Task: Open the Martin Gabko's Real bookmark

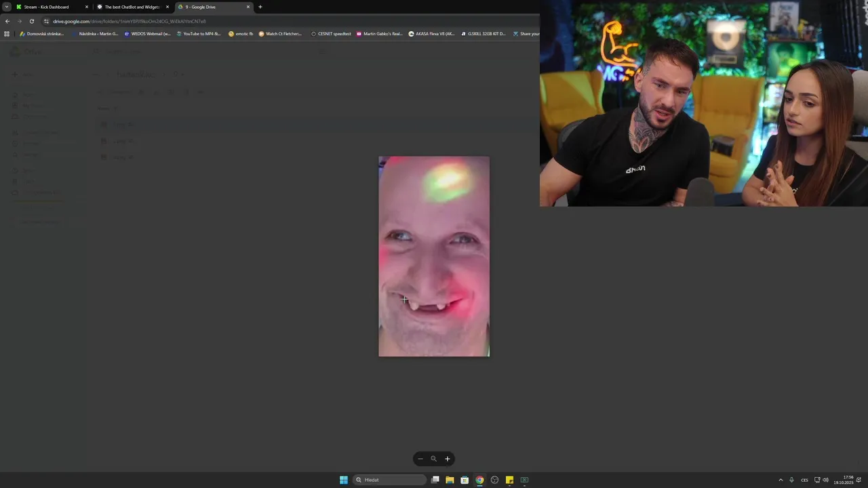Action: [x=380, y=33]
